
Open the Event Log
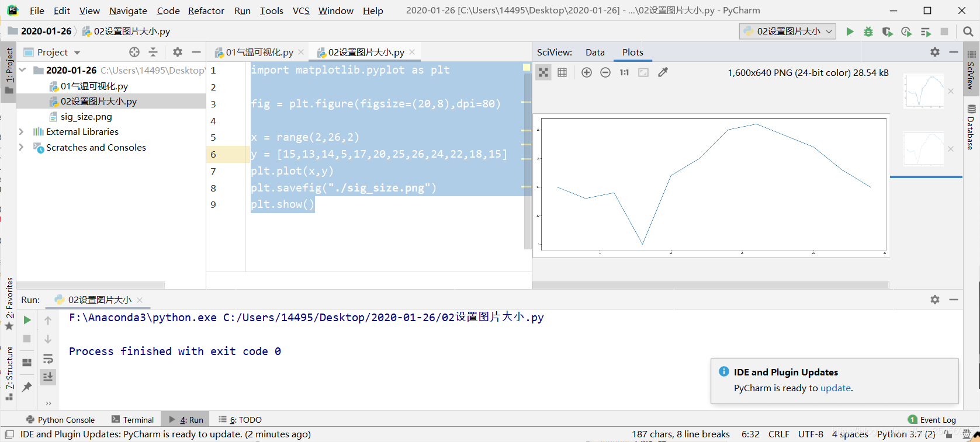(932, 420)
